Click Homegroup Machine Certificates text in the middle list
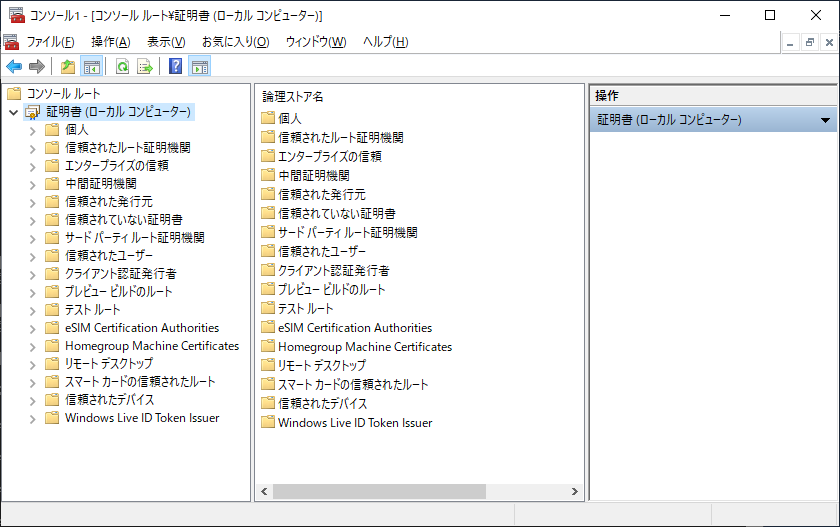 (365, 347)
